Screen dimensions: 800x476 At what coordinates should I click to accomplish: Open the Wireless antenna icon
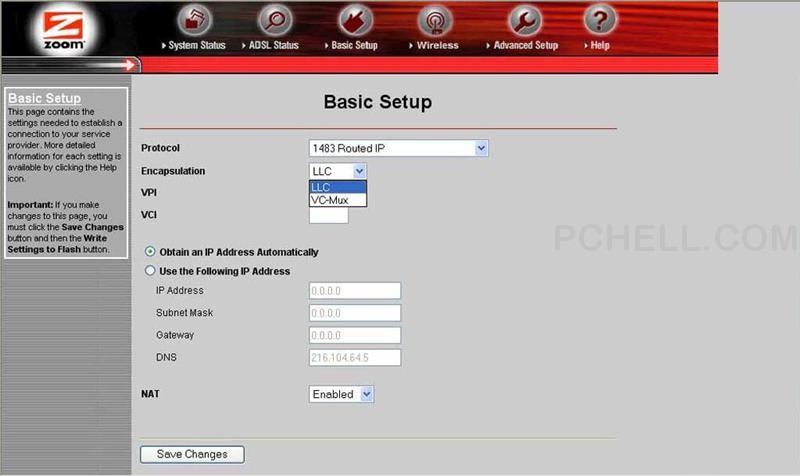pos(433,19)
